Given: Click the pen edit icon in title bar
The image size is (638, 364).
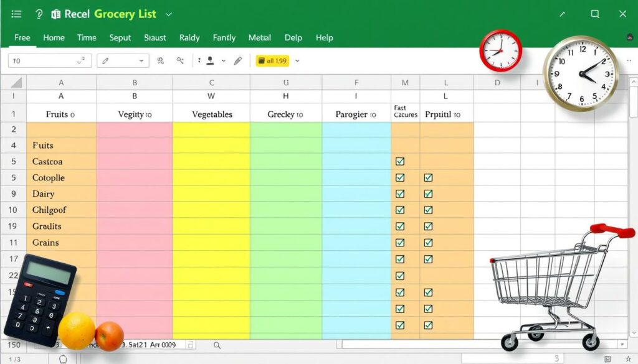Looking at the screenshot, I should (563, 14).
